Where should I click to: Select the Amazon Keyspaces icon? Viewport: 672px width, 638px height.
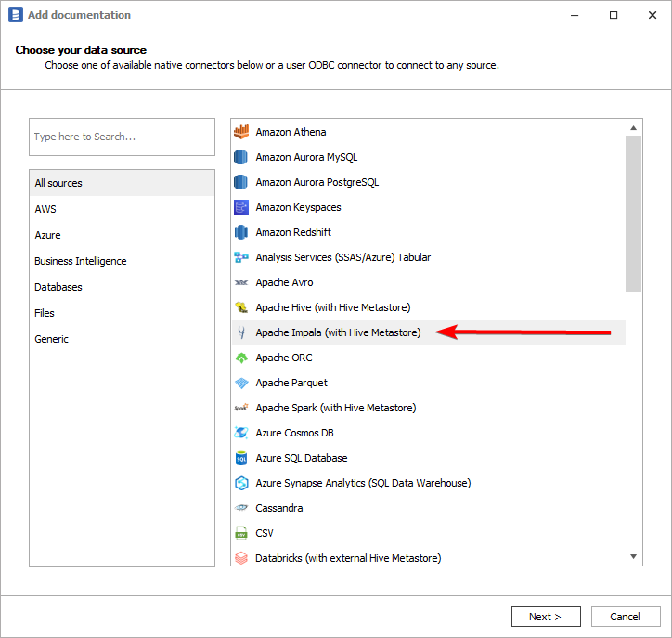click(x=241, y=207)
